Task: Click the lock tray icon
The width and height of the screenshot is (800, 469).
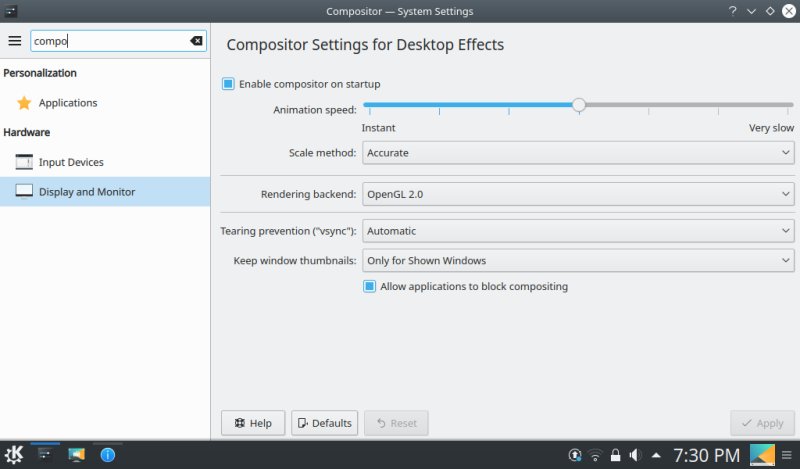Action: click(615, 455)
